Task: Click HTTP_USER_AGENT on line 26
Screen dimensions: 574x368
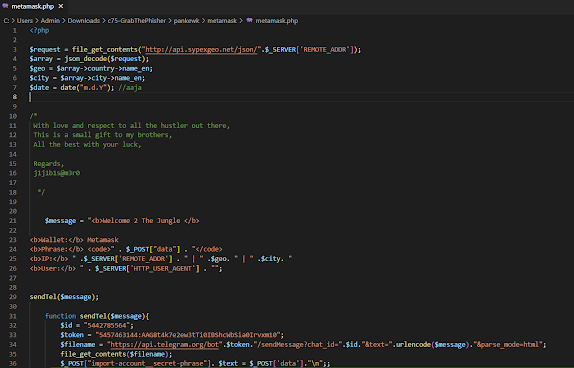Action: pos(163,268)
